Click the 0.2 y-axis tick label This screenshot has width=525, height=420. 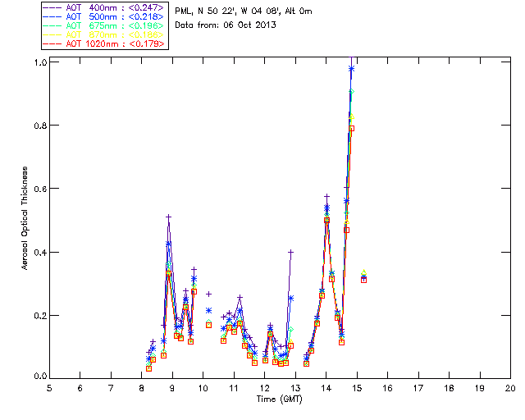coord(40,316)
